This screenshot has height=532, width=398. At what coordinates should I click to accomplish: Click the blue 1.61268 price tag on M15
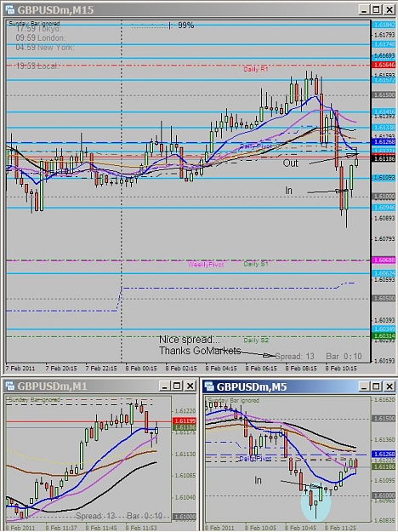point(384,142)
